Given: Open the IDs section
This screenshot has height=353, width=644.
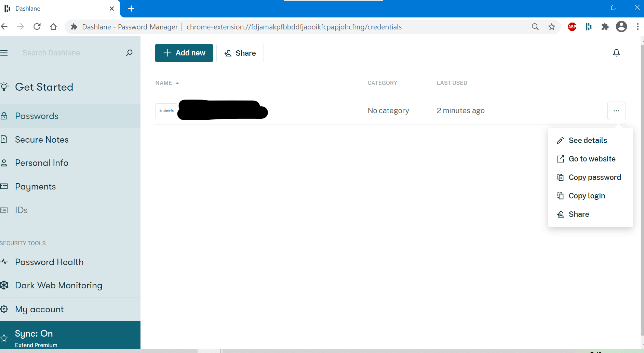Looking at the screenshot, I should pos(21,210).
